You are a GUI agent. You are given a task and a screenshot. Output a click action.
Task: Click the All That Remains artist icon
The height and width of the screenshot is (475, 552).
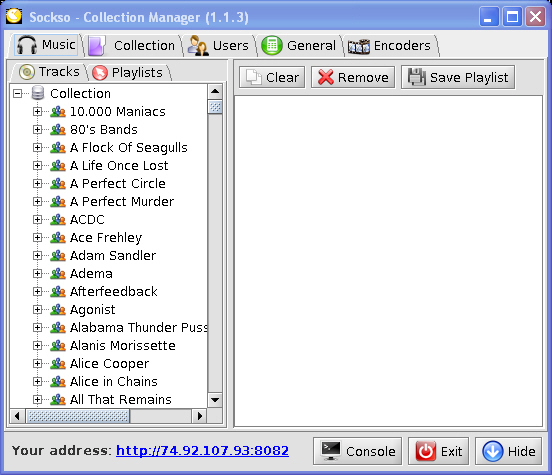pyautogui.click(x=58, y=399)
